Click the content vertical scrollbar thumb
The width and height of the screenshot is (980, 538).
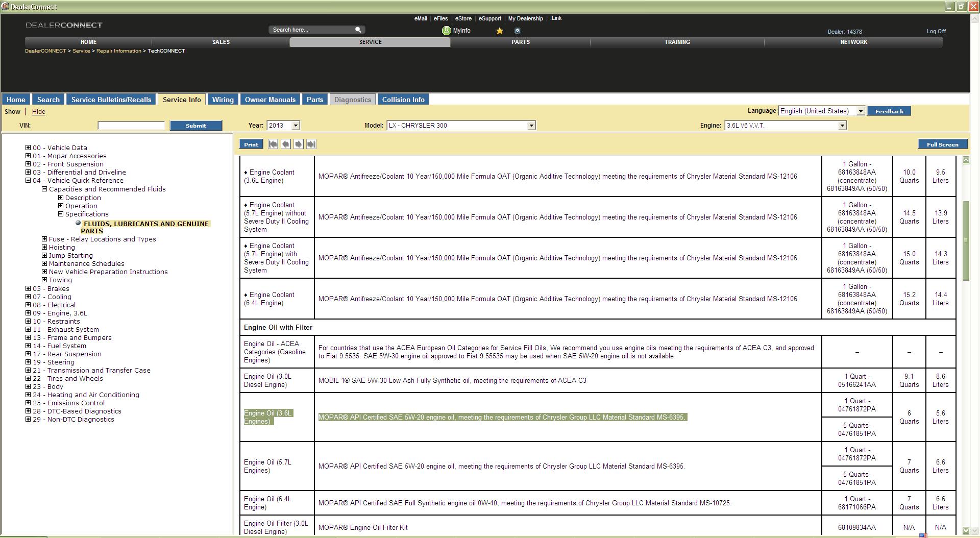(966, 240)
